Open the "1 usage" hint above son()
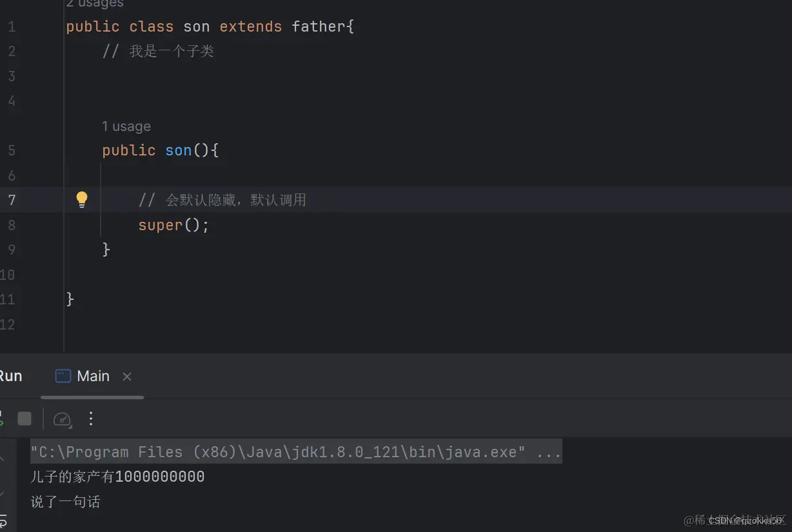Screen dimensions: 792x532 pyautogui.click(x=126, y=126)
